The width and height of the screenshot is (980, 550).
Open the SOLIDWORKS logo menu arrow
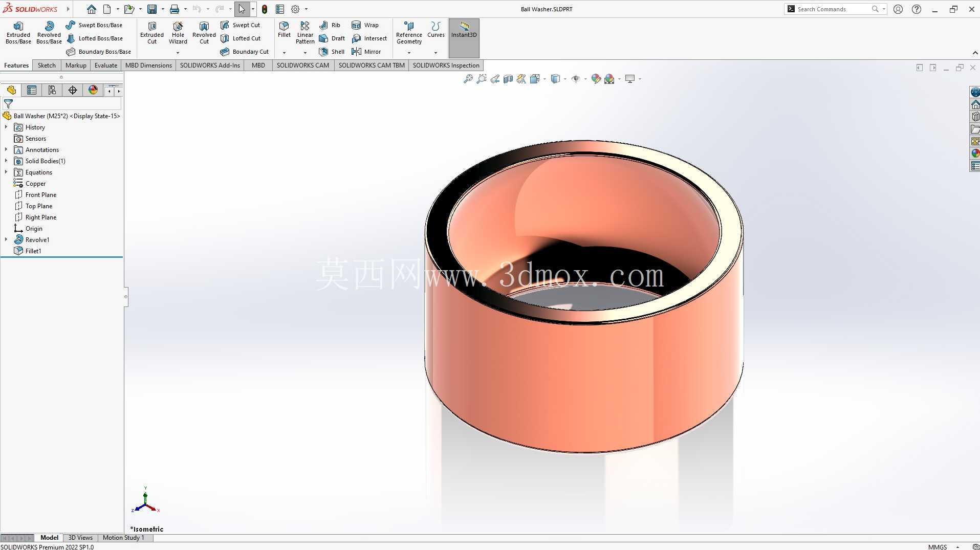pyautogui.click(x=68, y=9)
